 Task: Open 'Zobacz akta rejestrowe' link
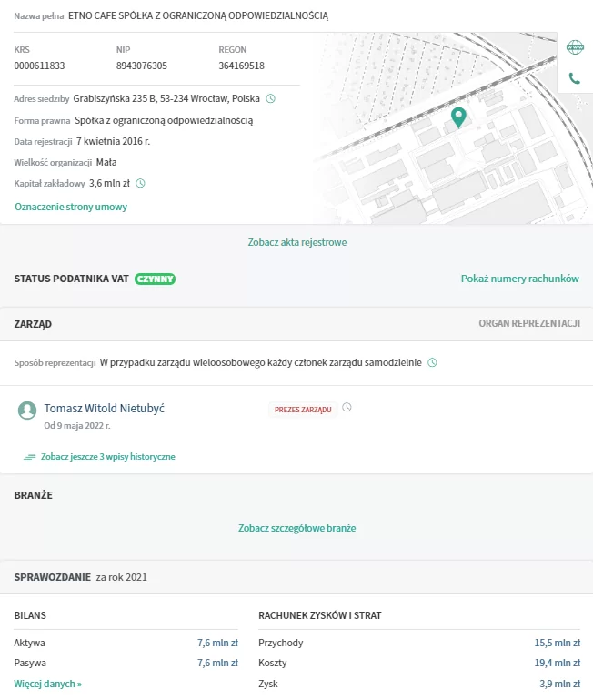point(296,243)
